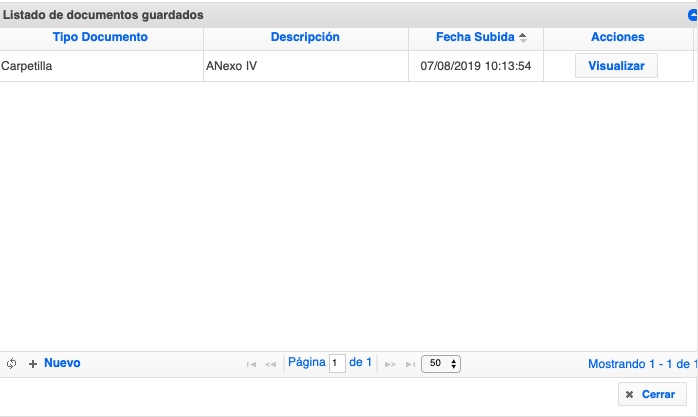698x417 pixels.
Task: Go to the last page icon
Action: pyautogui.click(x=410, y=364)
